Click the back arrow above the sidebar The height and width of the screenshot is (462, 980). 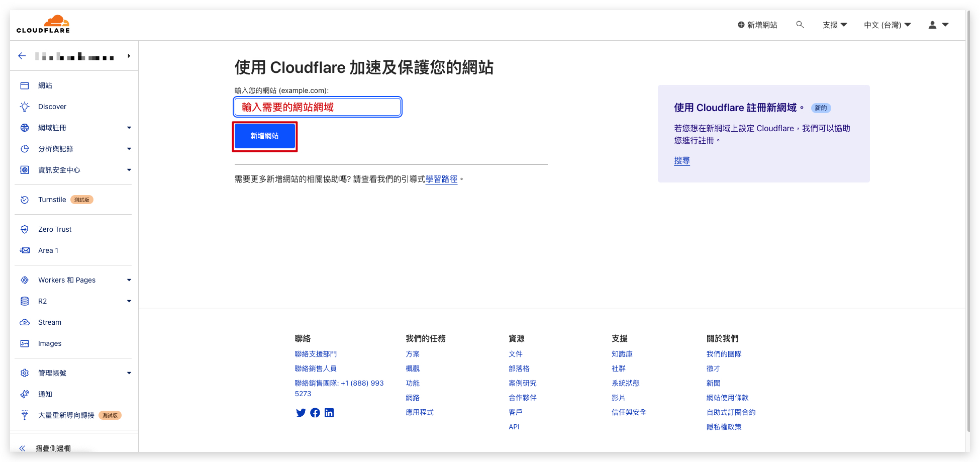22,56
